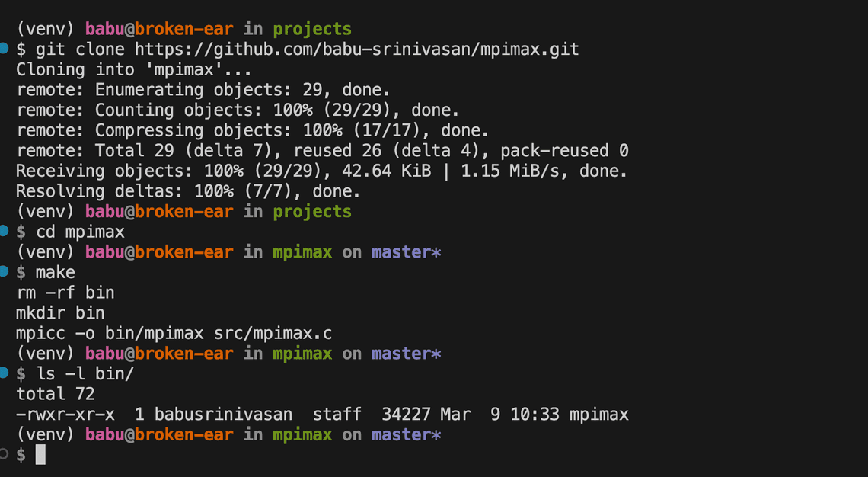This screenshot has height=477, width=868.
Task: Click the 'mkdir bin' output line
Action: tap(60, 313)
